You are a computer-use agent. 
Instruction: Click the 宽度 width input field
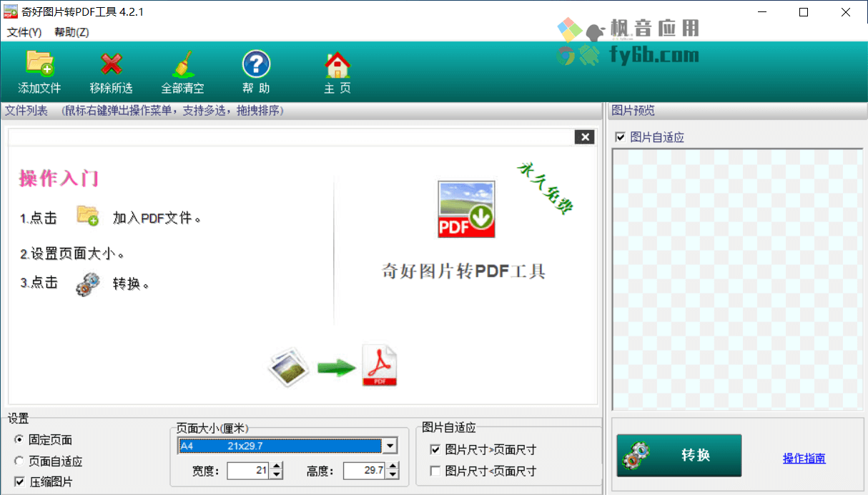[248, 471]
